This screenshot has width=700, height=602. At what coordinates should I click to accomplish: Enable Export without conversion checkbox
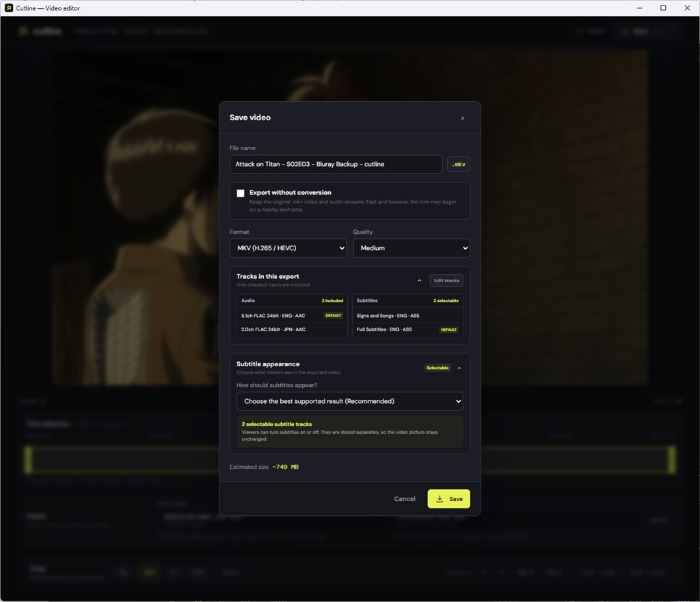pyautogui.click(x=241, y=193)
